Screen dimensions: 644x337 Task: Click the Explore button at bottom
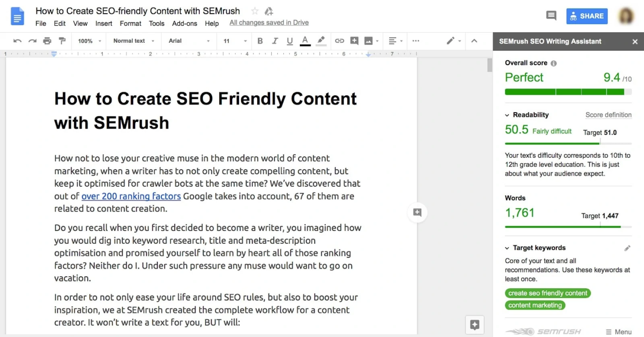click(x=475, y=325)
